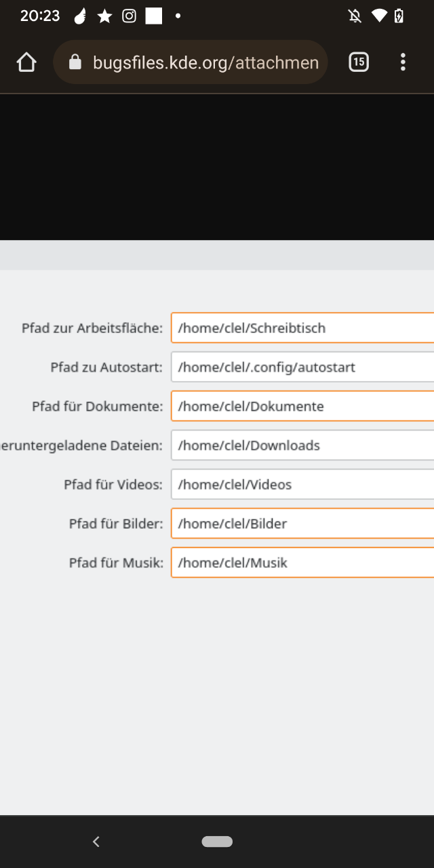The image size is (434, 868).
Task: Focus the Pfad für Dokumente input
Action: tap(302, 407)
